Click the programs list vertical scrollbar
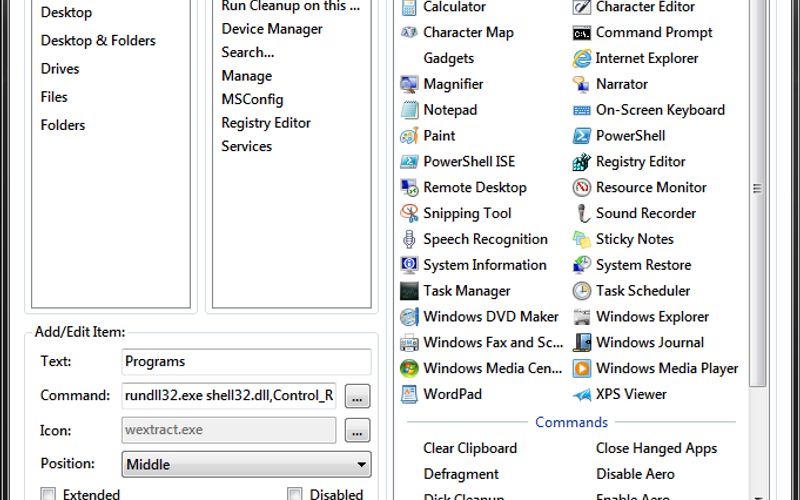Screen dimensions: 800x500 (x=758, y=189)
